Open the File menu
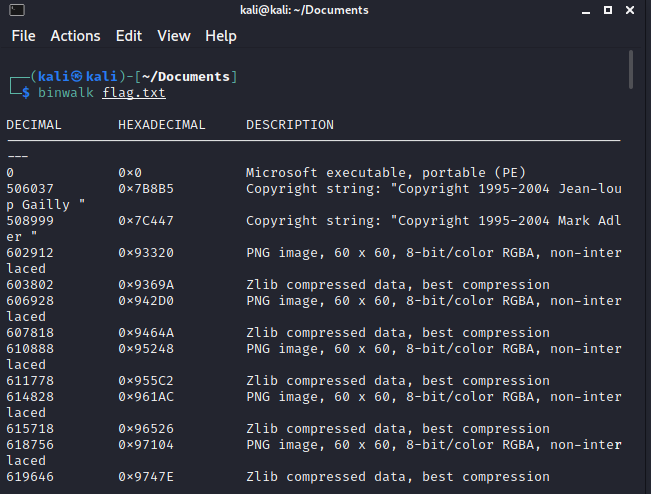 [x=23, y=36]
